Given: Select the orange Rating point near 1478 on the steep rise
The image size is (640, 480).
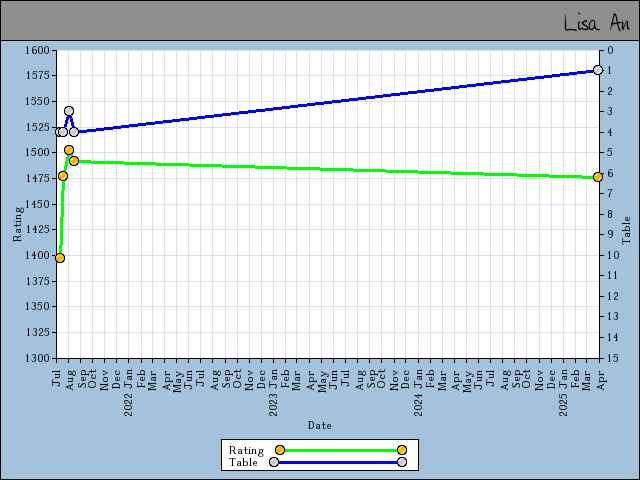Looking at the screenshot, I should [63, 176].
